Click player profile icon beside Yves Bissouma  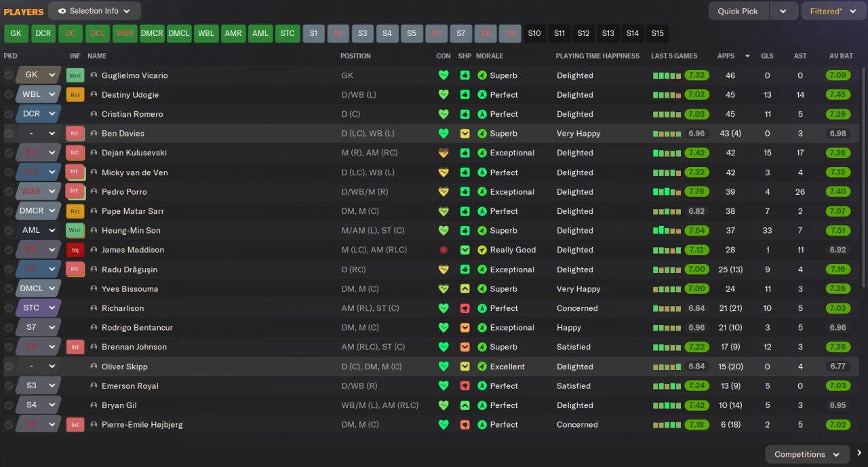point(94,289)
